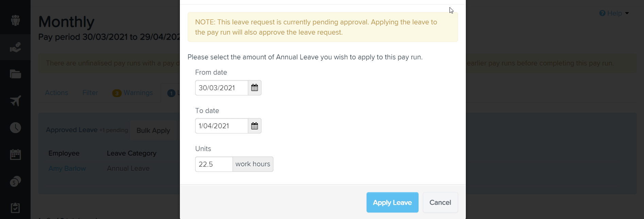The height and width of the screenshot is (219, 644).
Task: Expand the Help dropdown menu
Action: click(614, 13)
